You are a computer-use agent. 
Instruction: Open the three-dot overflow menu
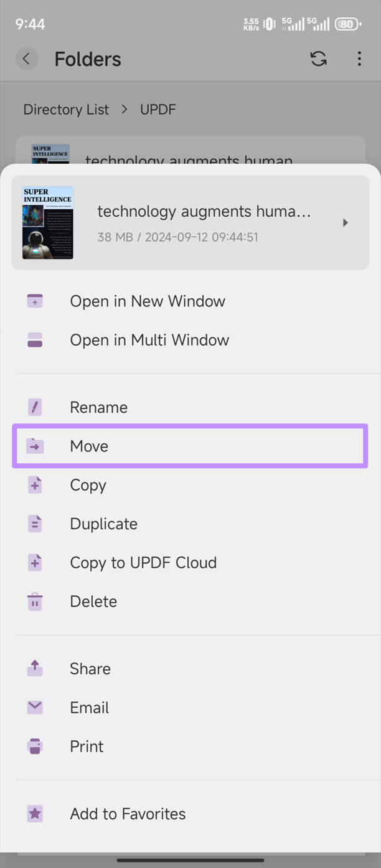pos(359,59)
